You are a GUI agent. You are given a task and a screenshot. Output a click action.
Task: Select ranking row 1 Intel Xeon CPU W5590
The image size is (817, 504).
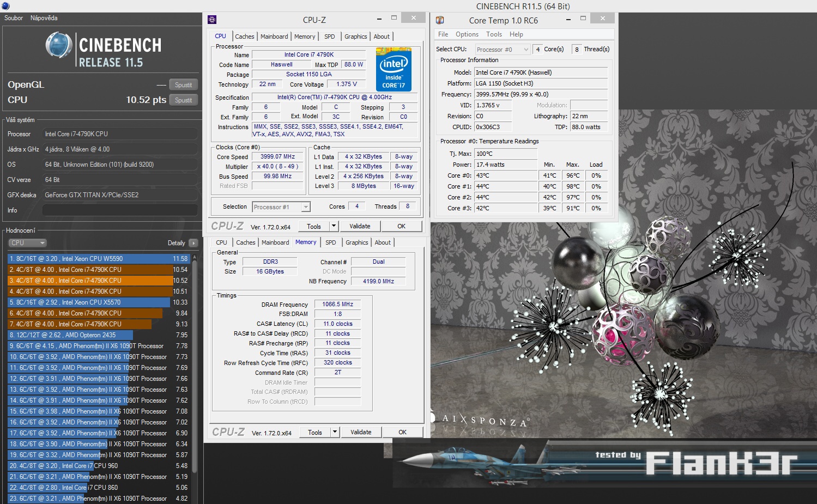(x=98, y=259)
